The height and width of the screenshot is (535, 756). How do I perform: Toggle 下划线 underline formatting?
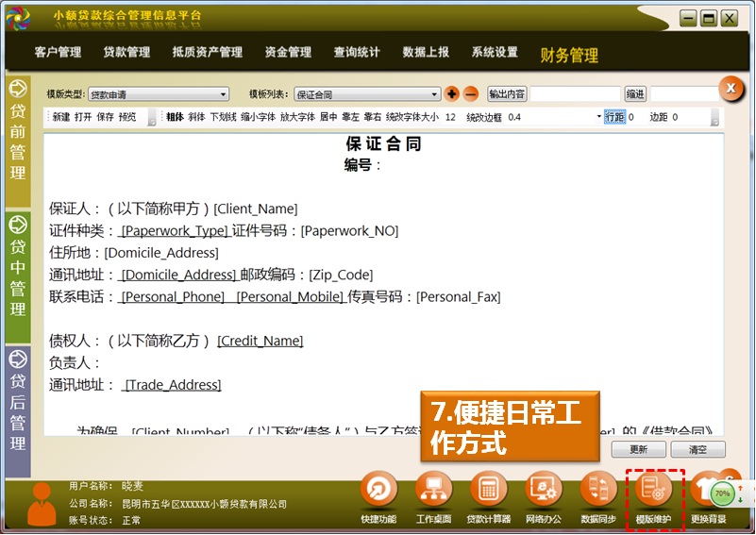(223, 117)
